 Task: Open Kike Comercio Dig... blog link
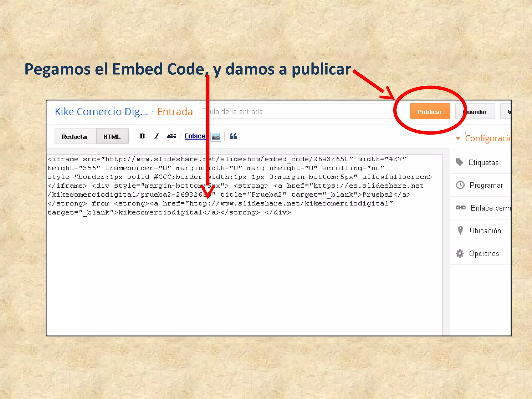(101, 111)
